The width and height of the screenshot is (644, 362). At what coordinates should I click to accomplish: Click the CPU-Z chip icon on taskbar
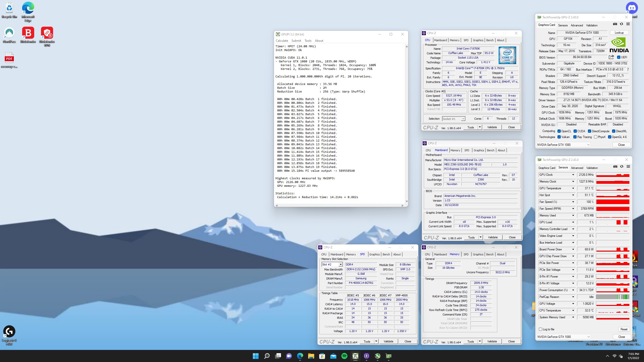[x=366, y=356]
